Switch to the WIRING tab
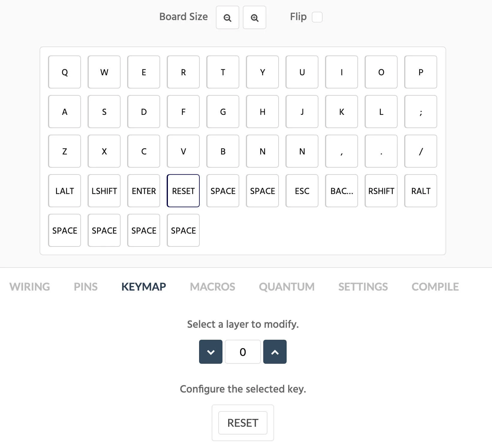The height and width of the screenshot is (448, 492). coord(30,287)
